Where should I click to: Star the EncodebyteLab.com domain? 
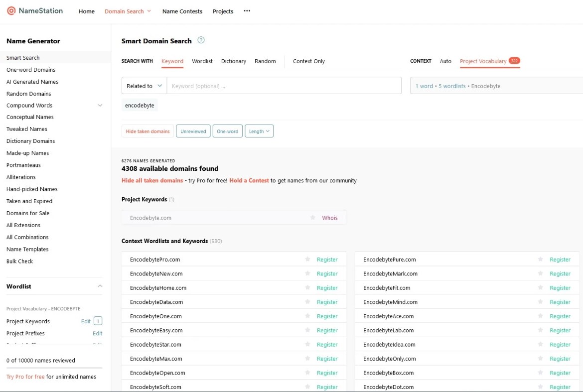tap(540, 330)
